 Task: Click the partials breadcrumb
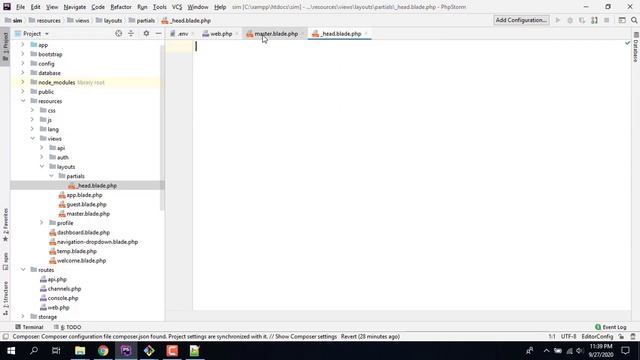(x=142, y=20)
